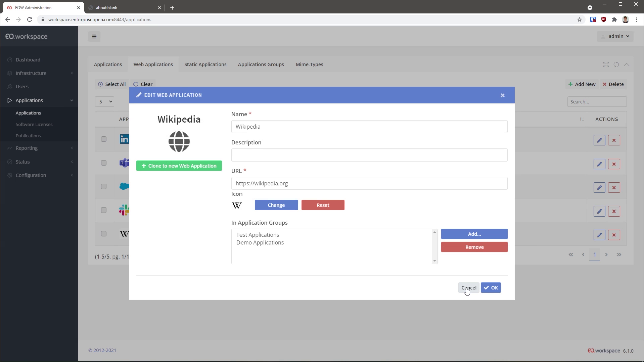The width and height of the screenshot is (644, 362).
Task: Expand Reporting sidebar menu
Action: coord(39,148)
